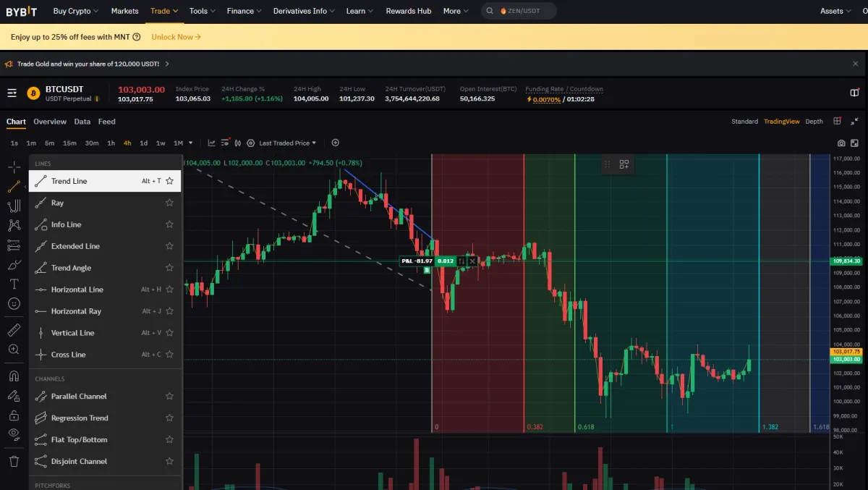Click the trash can Remove drawings icon
The width and height of the screenshot is (868, 490).
click(14, 461)
